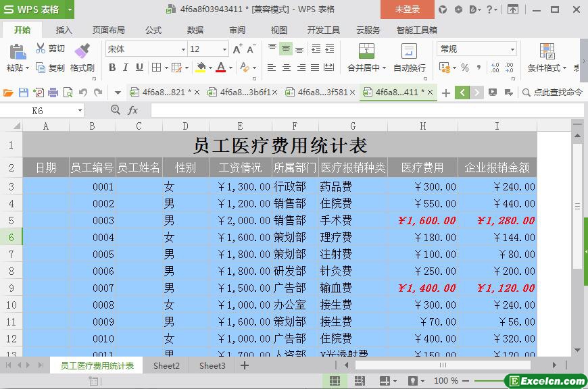
Task: Expand the number format dropdown showing 常规
Action: pyautogui.click(x=512, y=49)
